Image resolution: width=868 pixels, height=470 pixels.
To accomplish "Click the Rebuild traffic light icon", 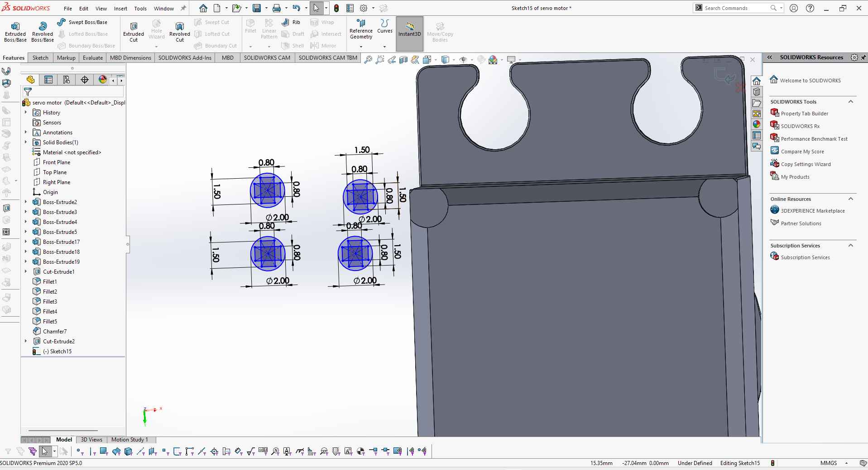I will 336,8.
